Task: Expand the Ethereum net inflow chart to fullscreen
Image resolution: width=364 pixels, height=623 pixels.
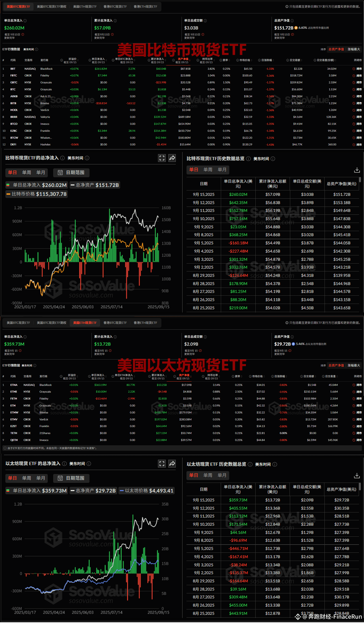Action: point(162,464)
